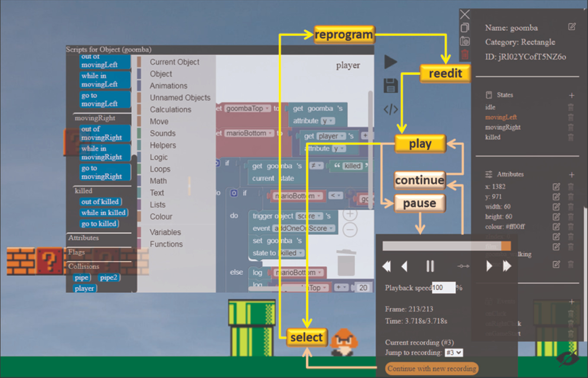Delete the movingRight state

click(x=571, y=127)
